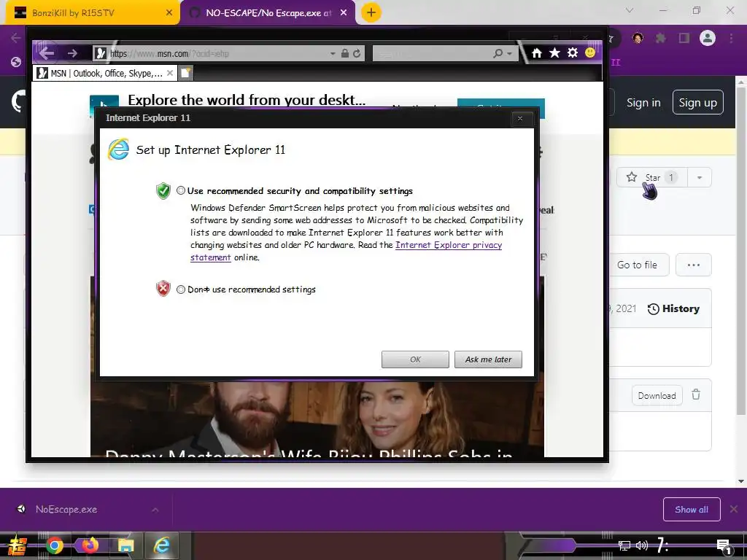747x560 pixels.
Task: Open IE Tools gear icon
Action: pyautogui.click(x=572, y=52)
